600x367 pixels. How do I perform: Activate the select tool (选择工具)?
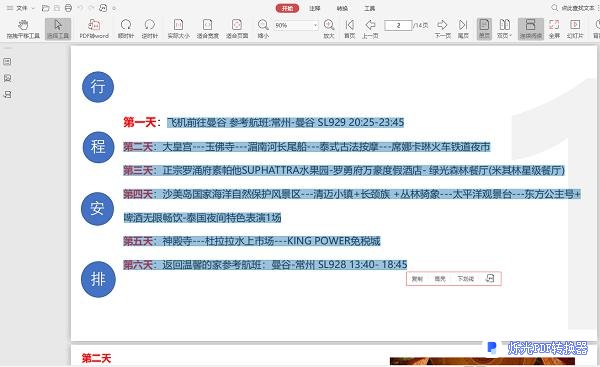pyautogui.click(x=58, y=29)
